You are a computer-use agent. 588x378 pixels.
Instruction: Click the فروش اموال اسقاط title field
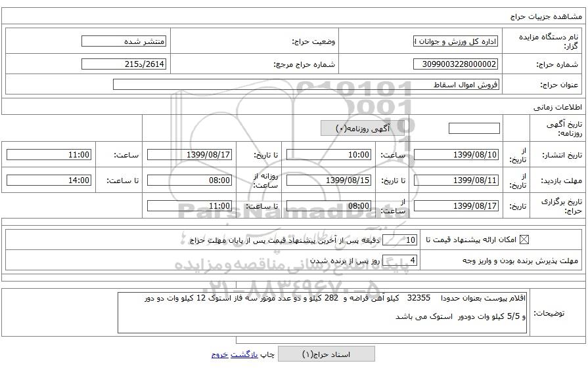tap(306, 85)
